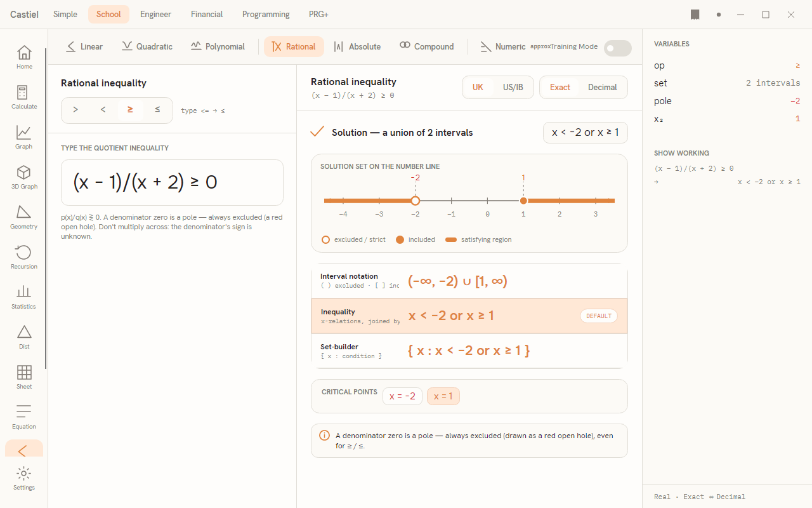Click the x = 1 critical point chip
Image resolution: width=812 pixels, height=508 pixels.
(443, 396)
